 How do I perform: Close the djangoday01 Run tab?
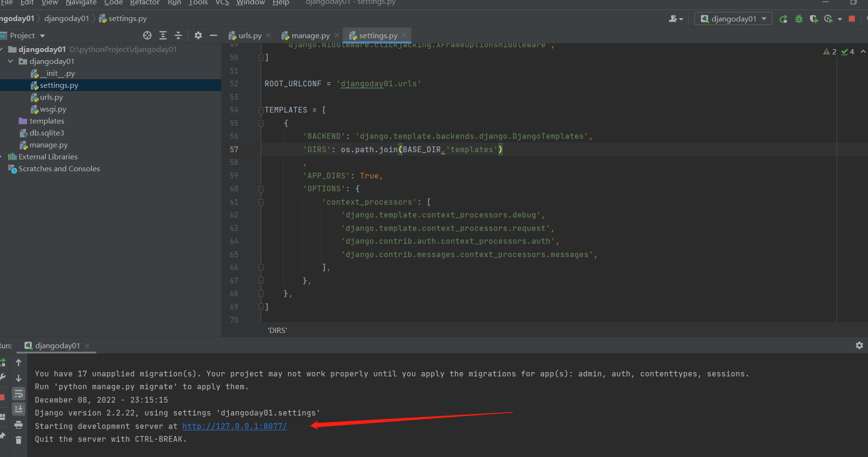click(87, 346)
